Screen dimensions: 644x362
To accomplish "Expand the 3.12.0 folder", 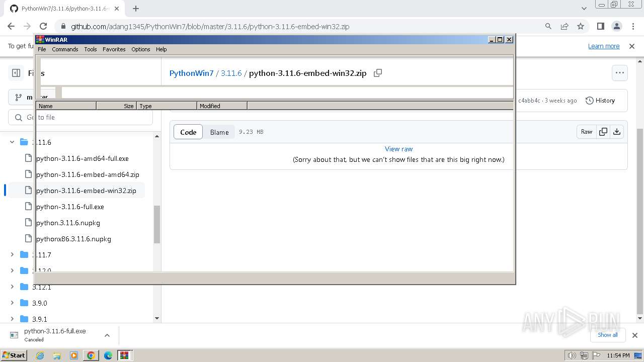I will pos(12,271).
